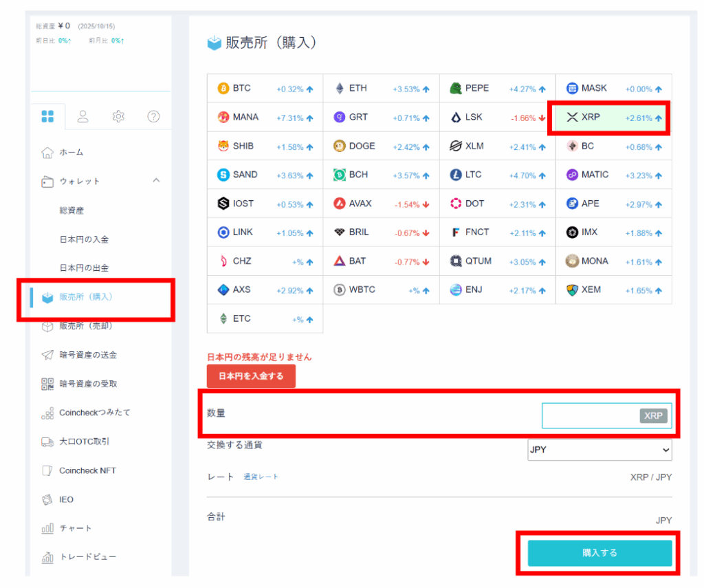
Task: Choose the ETH coin tile
Action: coord(381,89)
